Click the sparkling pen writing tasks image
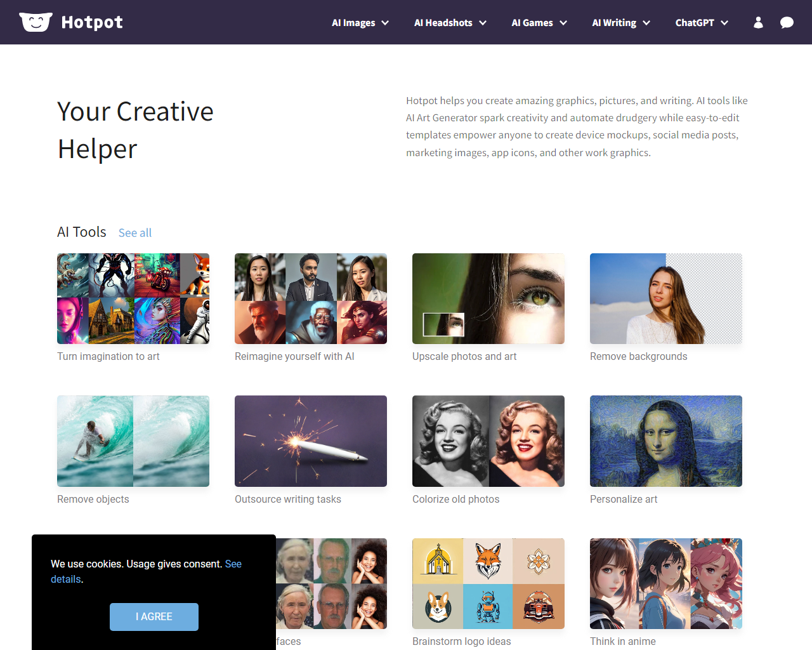The width and height of the screenshot is (812, 650). point(311,441)
